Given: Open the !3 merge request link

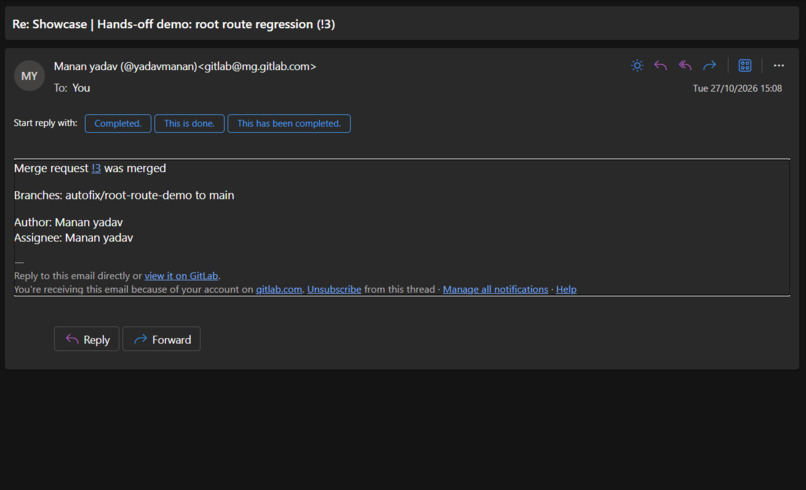Looking at the screenshot, I should pos(96,168).
